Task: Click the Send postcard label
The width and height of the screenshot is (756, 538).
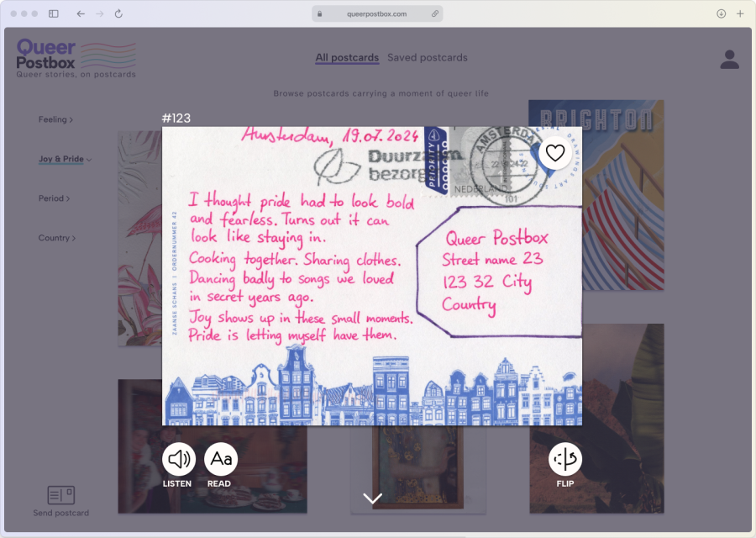Action: [x=60, y=513]
